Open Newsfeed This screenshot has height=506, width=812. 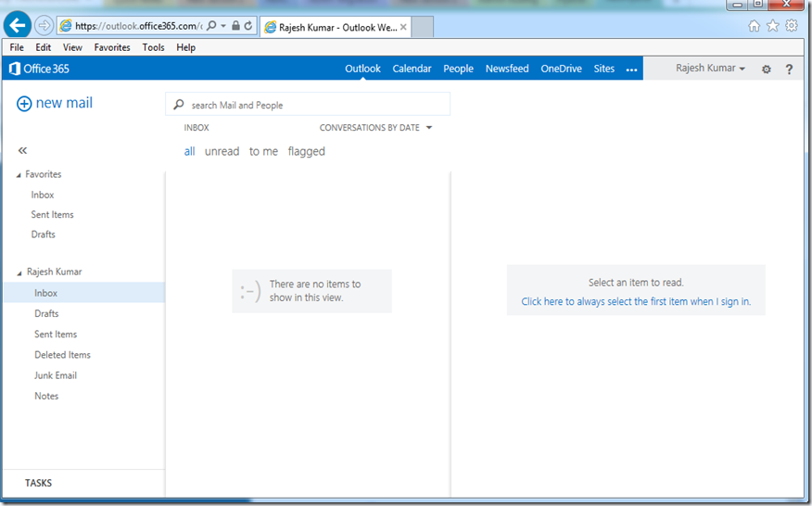507,69
